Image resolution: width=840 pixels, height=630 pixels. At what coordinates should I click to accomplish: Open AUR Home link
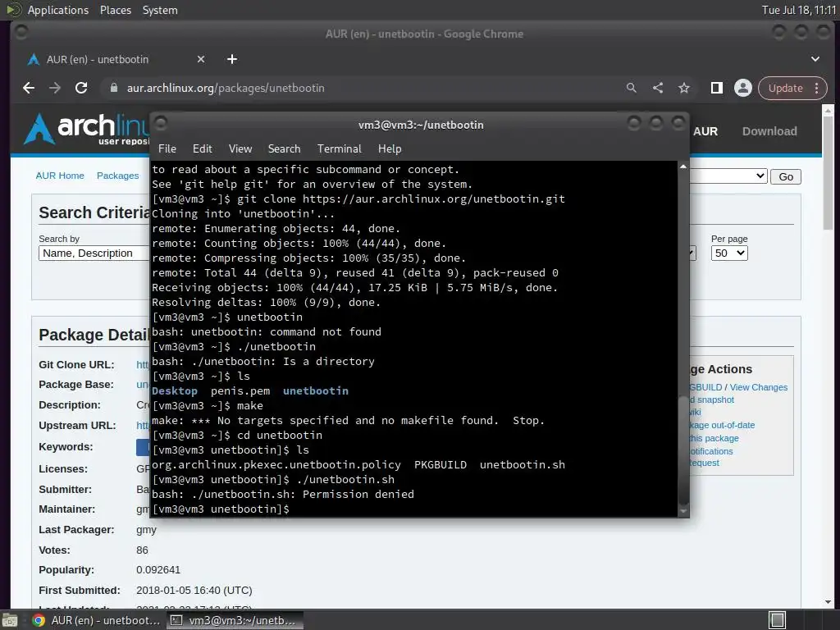[x=60, y=176]
